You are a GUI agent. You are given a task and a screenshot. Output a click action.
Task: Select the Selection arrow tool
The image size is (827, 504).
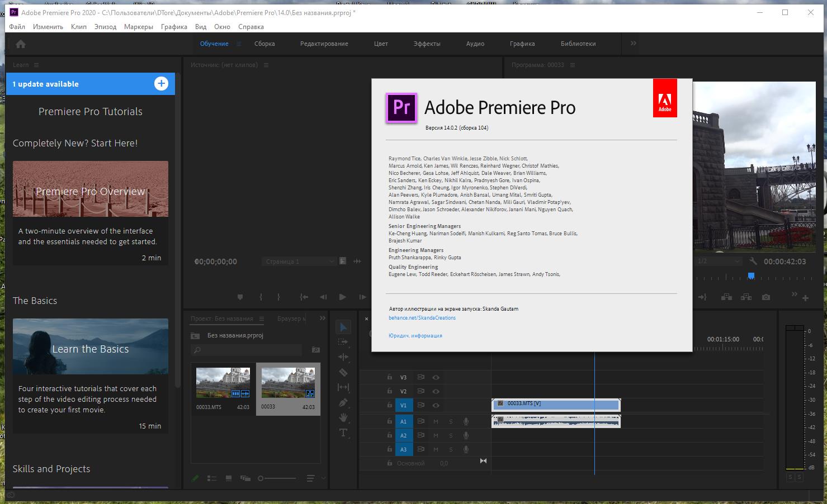(x=343, y=327)
